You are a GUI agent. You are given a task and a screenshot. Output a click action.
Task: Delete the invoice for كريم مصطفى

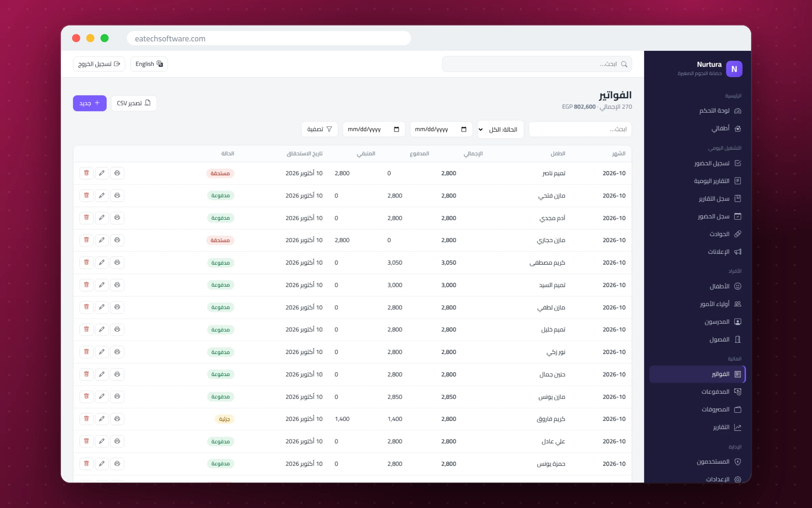pos(86,262)
